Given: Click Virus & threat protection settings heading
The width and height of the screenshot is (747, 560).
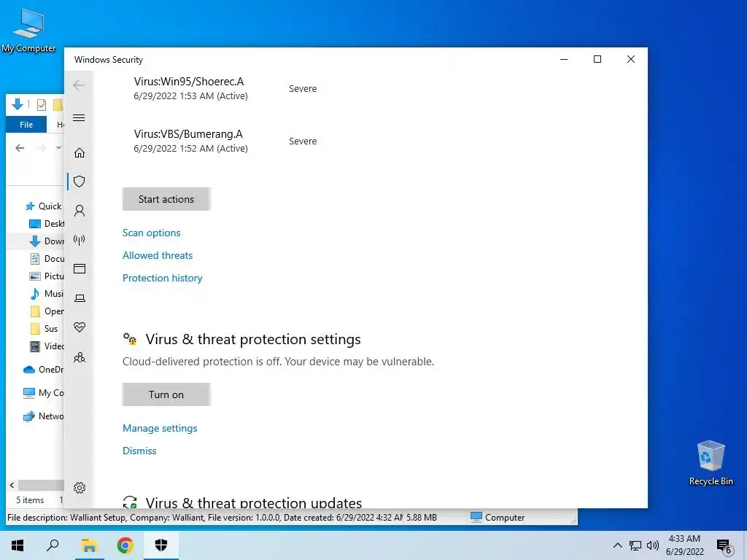Looking at the screenshot, I should click(253, 339).
